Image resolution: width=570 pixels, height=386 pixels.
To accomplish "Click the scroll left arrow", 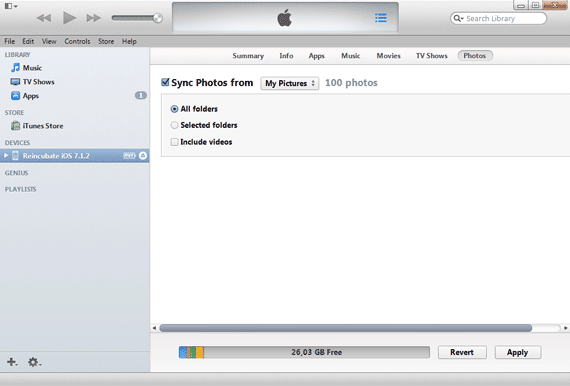I will coord(154,328).
